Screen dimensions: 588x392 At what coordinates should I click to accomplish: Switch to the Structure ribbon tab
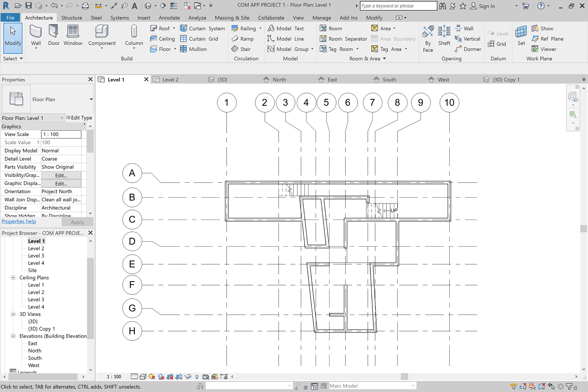point(71,18)
